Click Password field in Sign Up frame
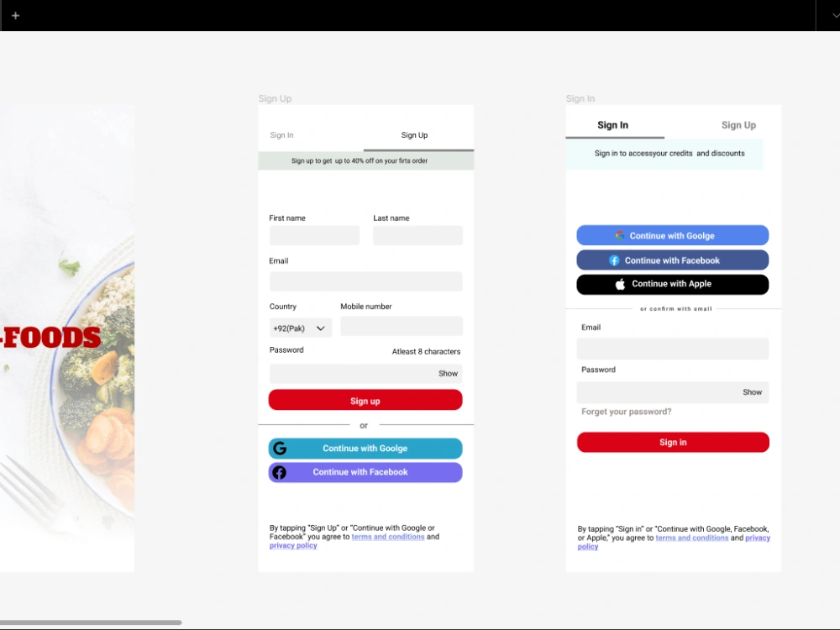 [x=366, y=374]
